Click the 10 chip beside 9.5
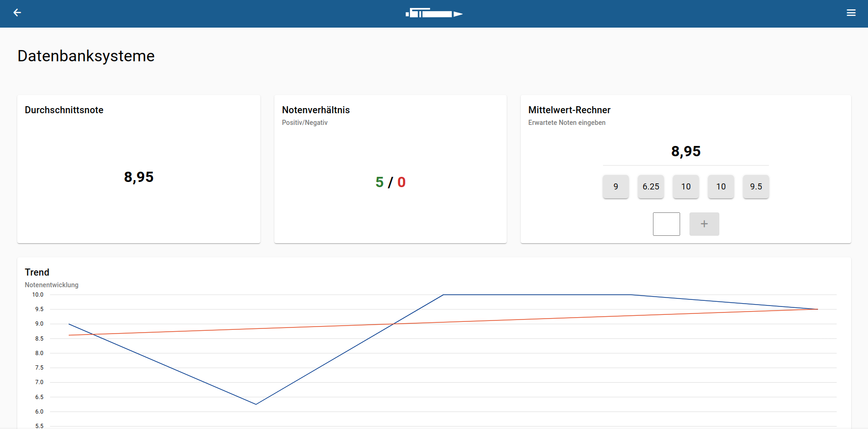 (x=721, y=187)
